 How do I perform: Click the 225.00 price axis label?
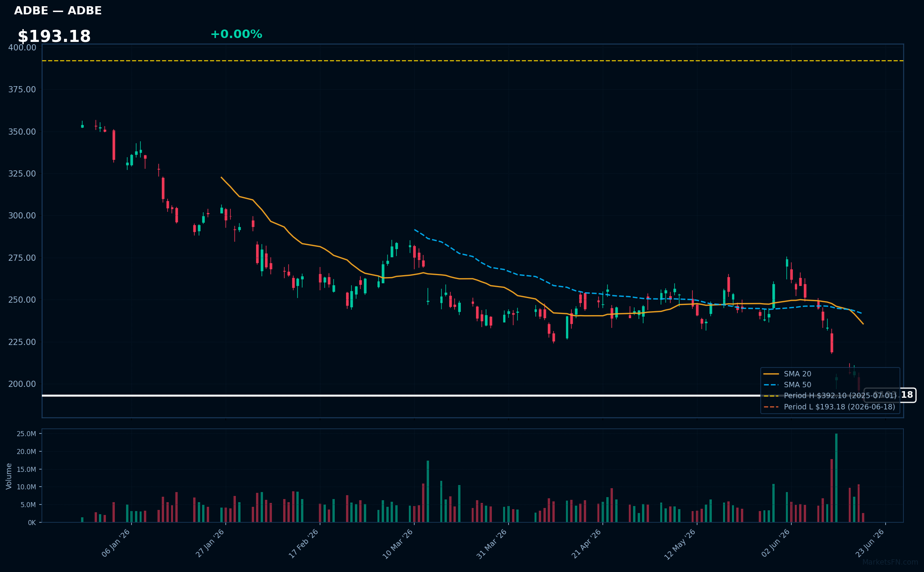tap(22, 342)
